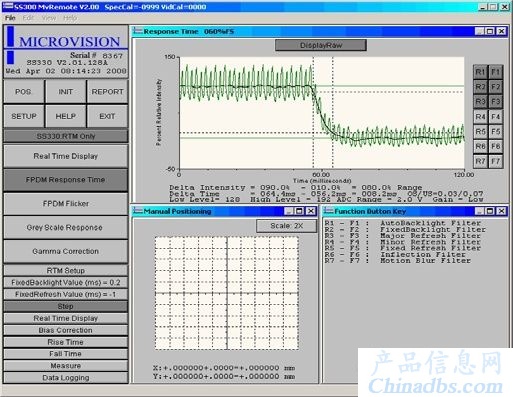513x397 pixels.
Task: Open the File menu
Action: click(10, 18)
